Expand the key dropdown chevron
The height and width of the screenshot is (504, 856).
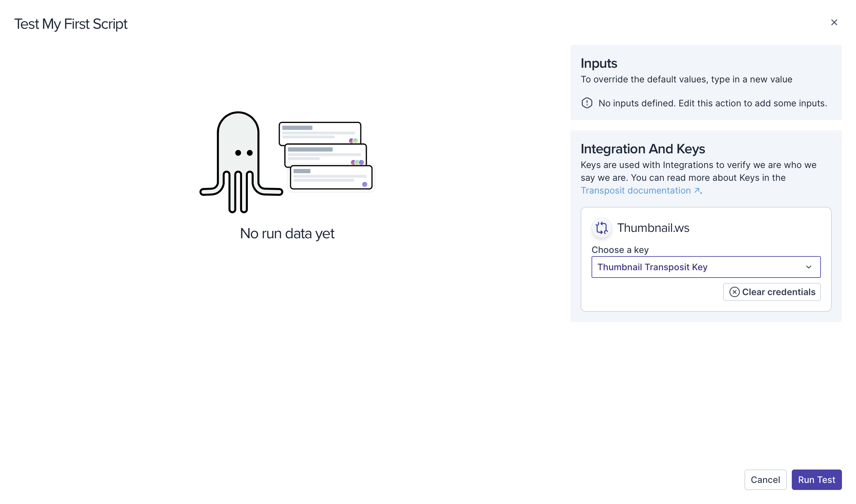pyautogui.click(x=808, y=267)
